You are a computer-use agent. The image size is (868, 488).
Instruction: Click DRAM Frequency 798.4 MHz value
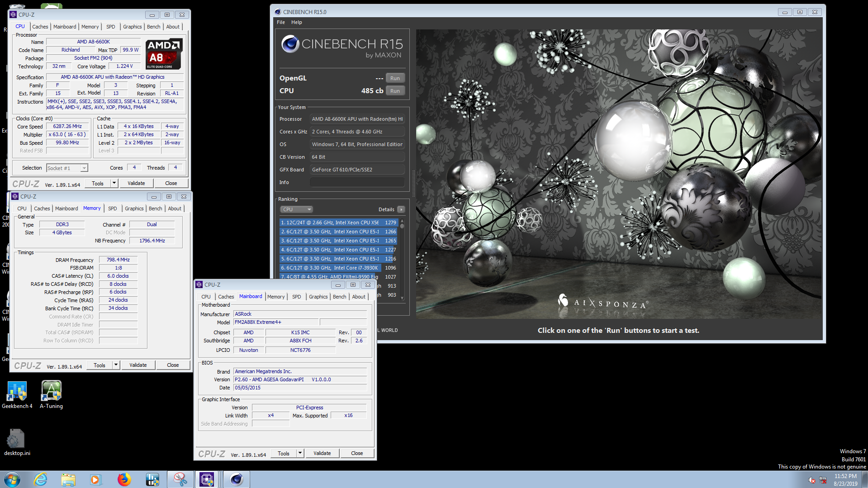pyautogui.click(x=118, y=260)
